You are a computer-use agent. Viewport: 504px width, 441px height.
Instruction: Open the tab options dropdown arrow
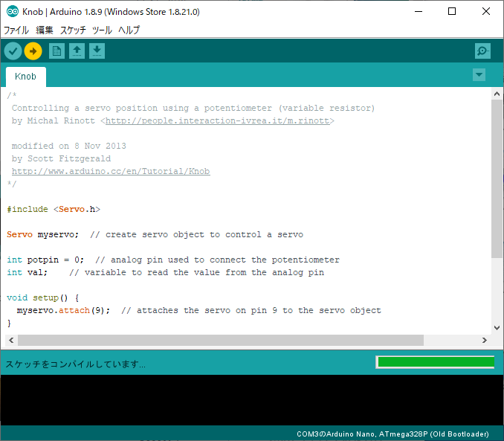click(x=479, y=75)
